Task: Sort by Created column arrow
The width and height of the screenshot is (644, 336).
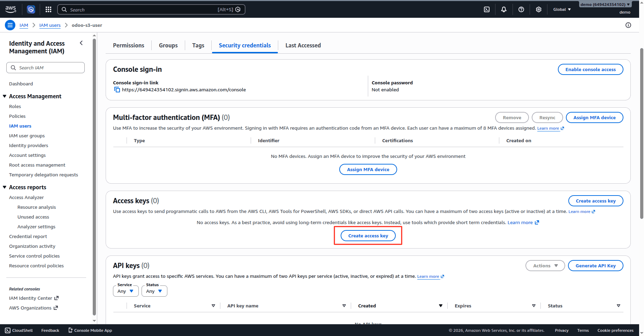Action: coord(441,306)
